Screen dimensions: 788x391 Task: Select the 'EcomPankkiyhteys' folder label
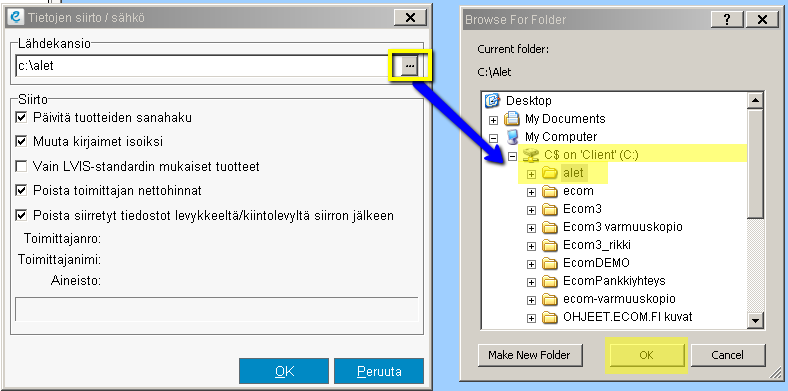click(614, 281)
